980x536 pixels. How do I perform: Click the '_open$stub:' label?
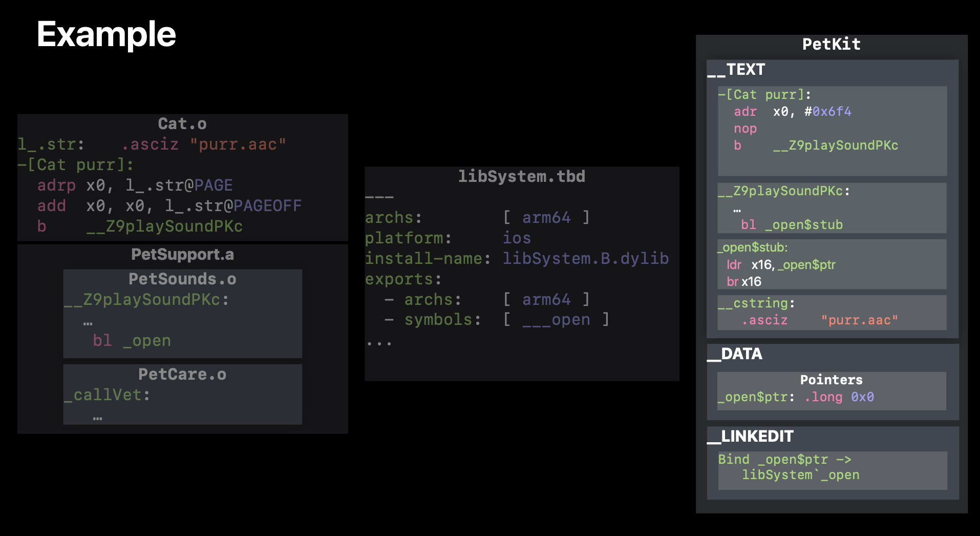click(753, 248)
